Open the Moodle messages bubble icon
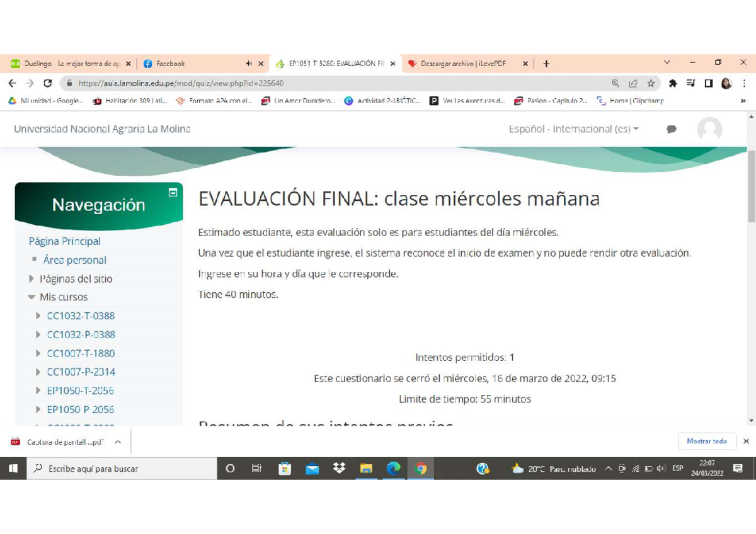Image resolution: width=756 pixels, height=534 pixels. tap(672, 129)
